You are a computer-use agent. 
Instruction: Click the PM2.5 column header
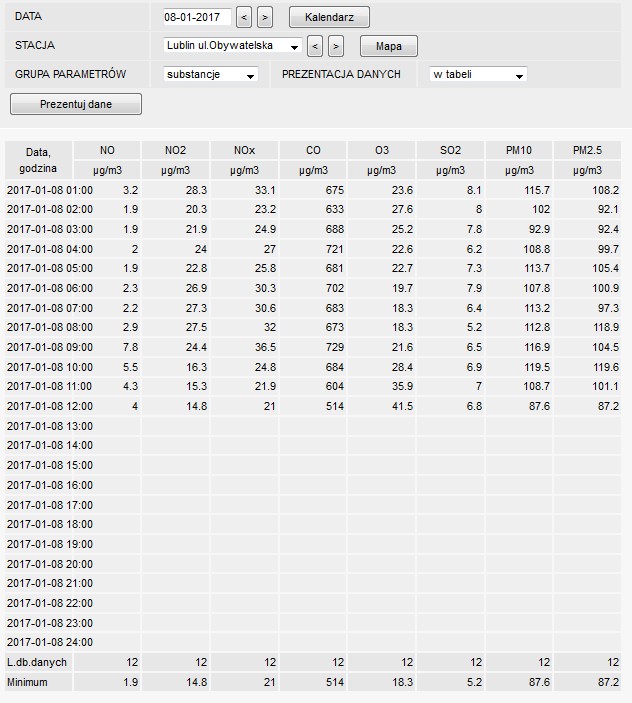pos(587,150)
